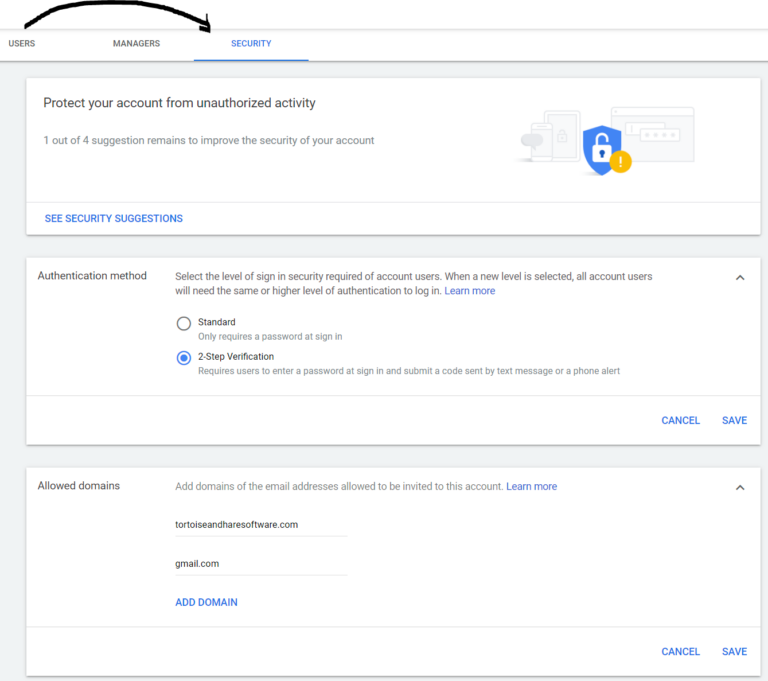The width and height of the screenshot is (768, 681).
Task: Save the allowed domains settings
Action: tap(734, 652)
